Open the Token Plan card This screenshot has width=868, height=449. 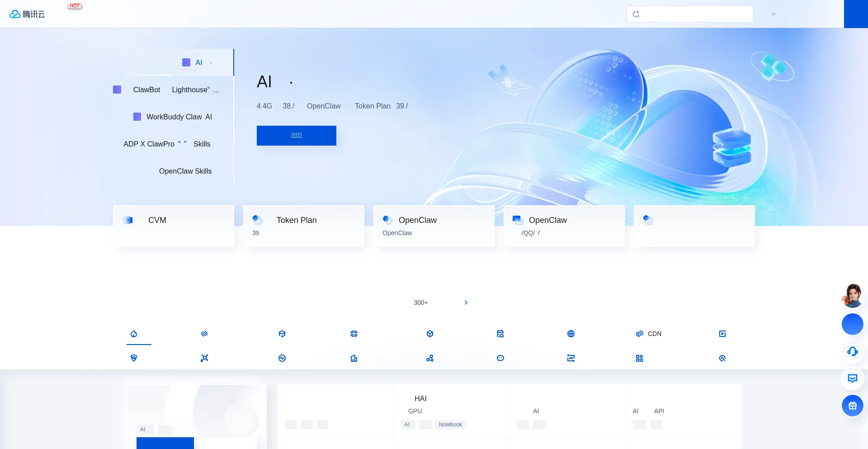(304, 226)
